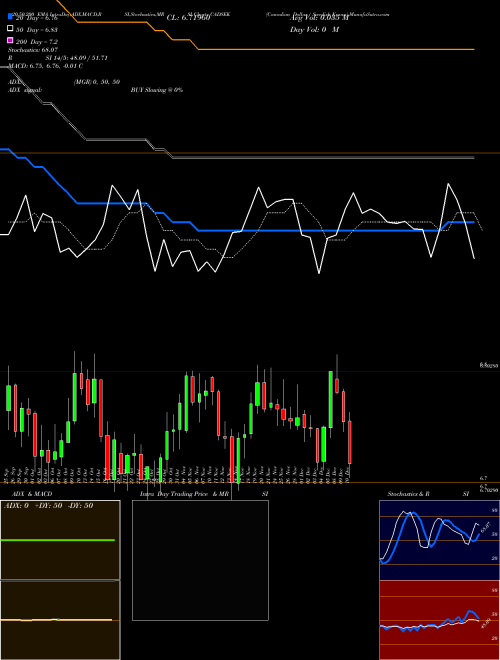Open the red RSI oscillator panel
500x660 pixels.
[439, 620]
